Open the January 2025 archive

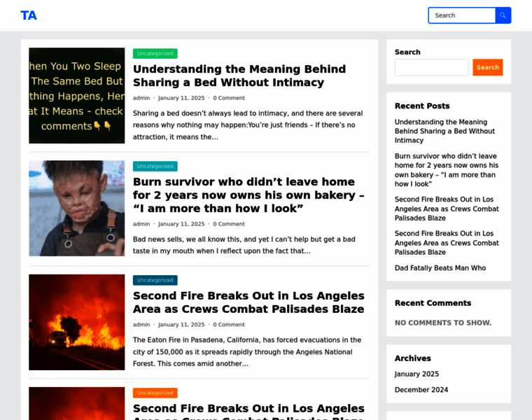point(416,374)
